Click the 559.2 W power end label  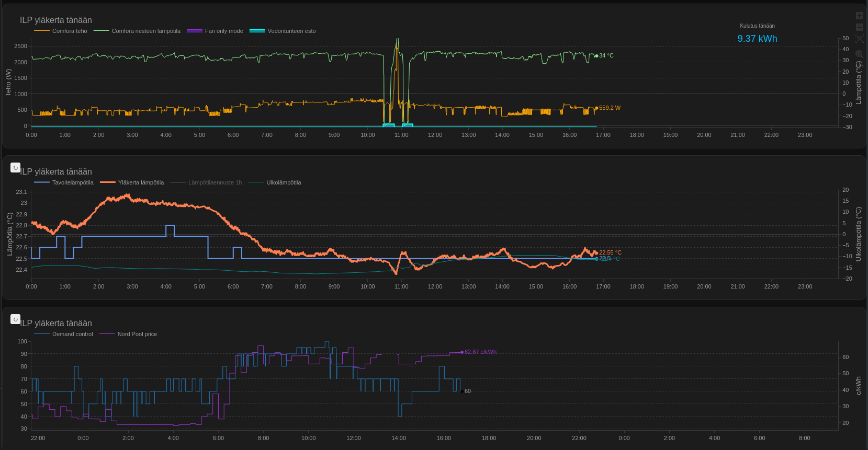tap(610, 108)
